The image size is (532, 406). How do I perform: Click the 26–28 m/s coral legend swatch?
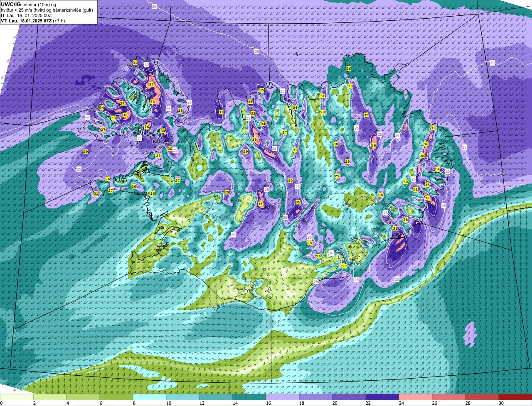(x=449, y=397)
